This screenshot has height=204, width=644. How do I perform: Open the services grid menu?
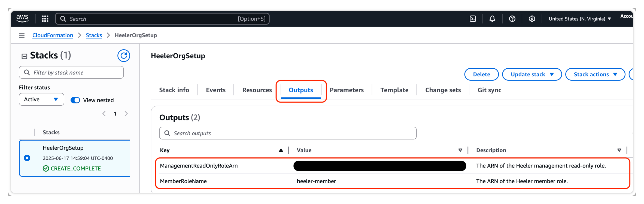click(x=45, y=19)
